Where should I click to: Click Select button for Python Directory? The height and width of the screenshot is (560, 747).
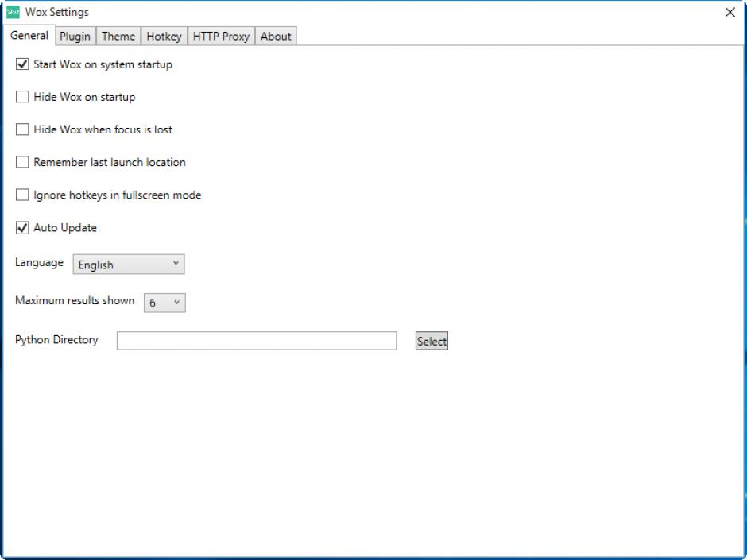tap(432, 341)
